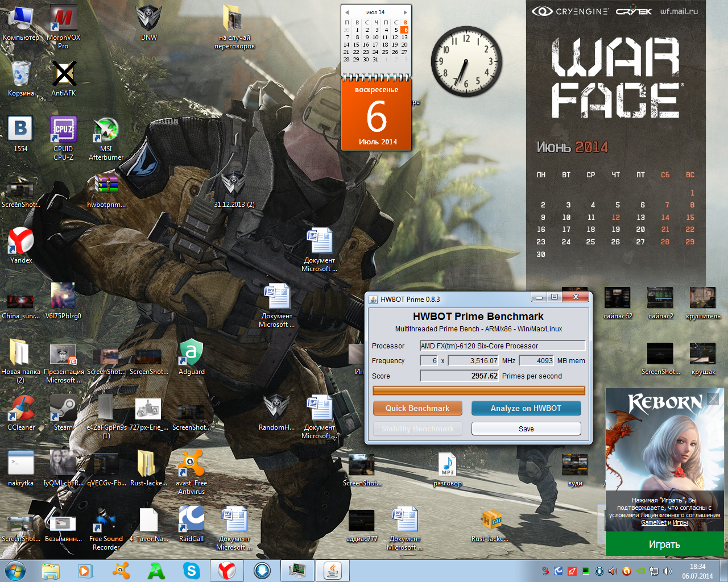Open the Rust-Jacke... archive on the right
Screen dimensions: 728x582
[490, 524]
